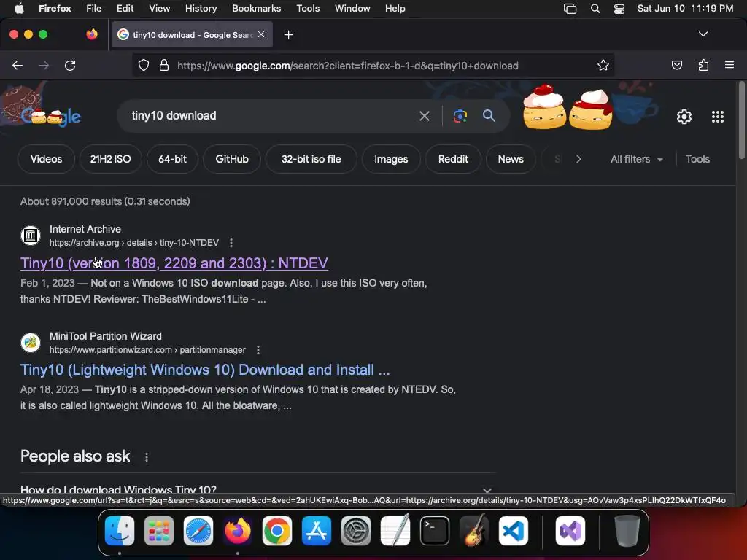The width and height of the screenshot is (747, 560).
Task: Open System Settings from the dock
Action: [x=355, y=531]
